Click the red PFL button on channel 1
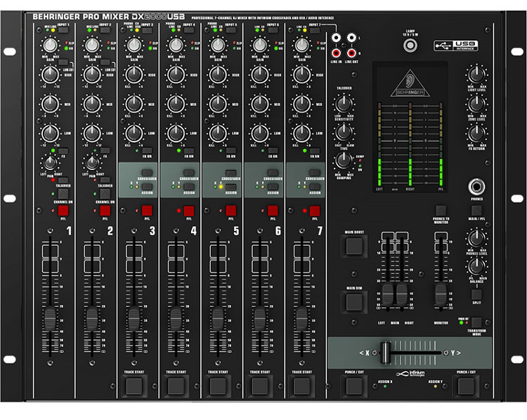The width and height of the screenshot is (527, 420). (x=63, y=211)
